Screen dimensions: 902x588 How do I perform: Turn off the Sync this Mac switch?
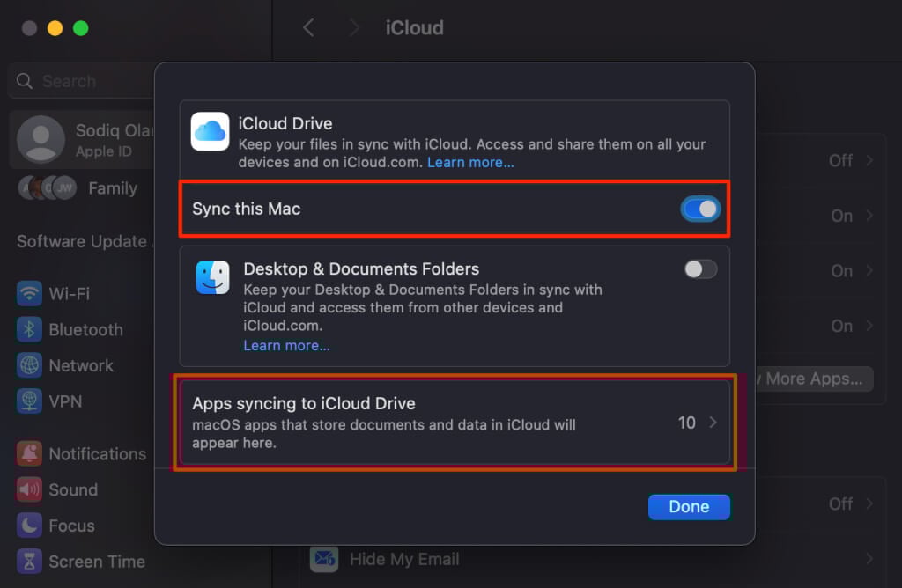[x=700, y=209]
